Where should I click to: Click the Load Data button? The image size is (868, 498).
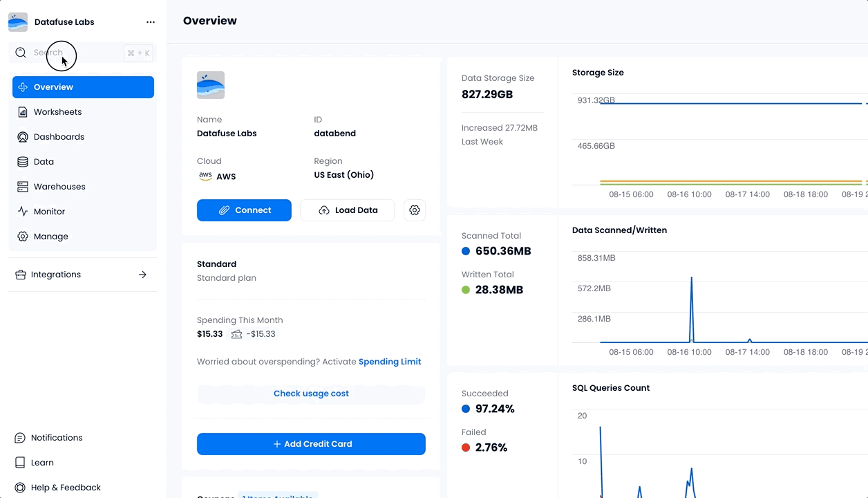point(348,210)
